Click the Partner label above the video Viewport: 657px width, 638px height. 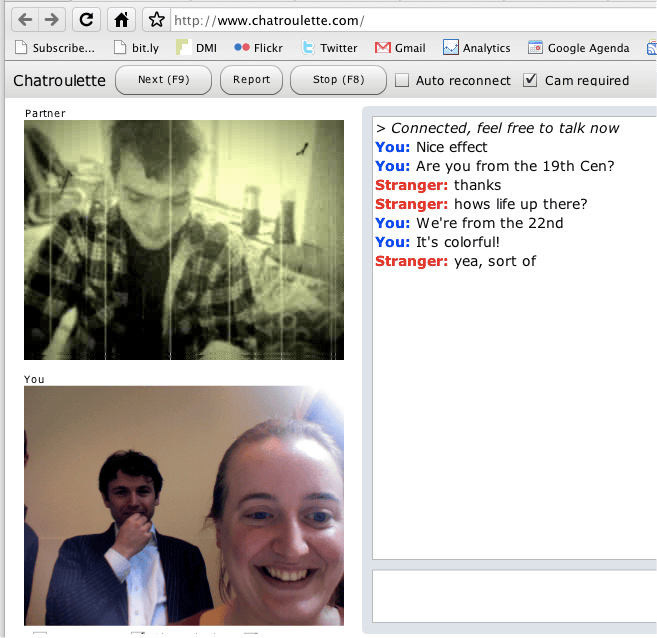(x=45, y=113)
